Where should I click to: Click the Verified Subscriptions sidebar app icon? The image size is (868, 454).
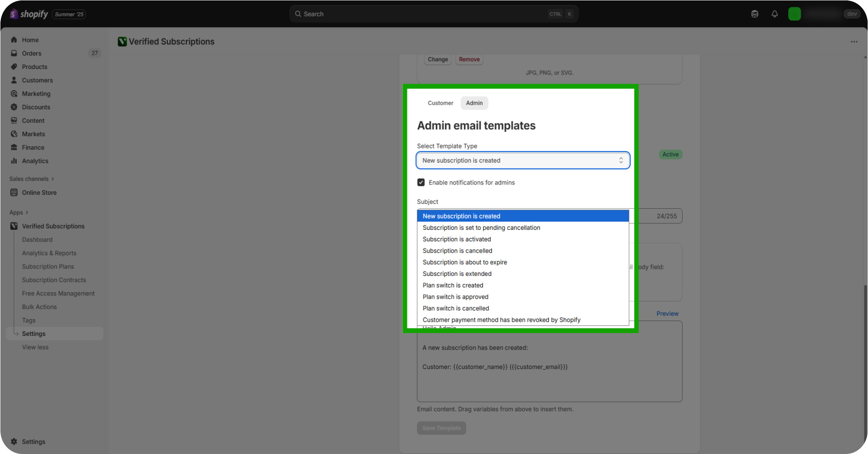14,226
